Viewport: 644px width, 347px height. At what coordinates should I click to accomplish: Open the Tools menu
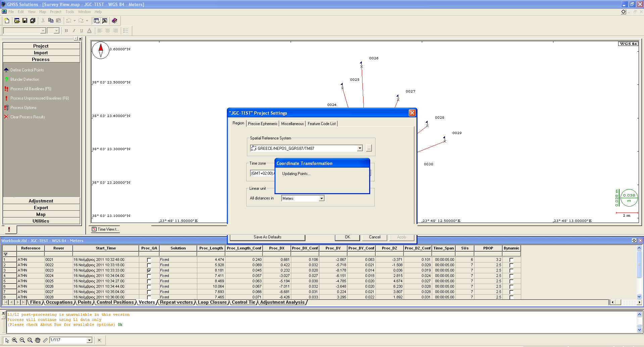(69, 12)
